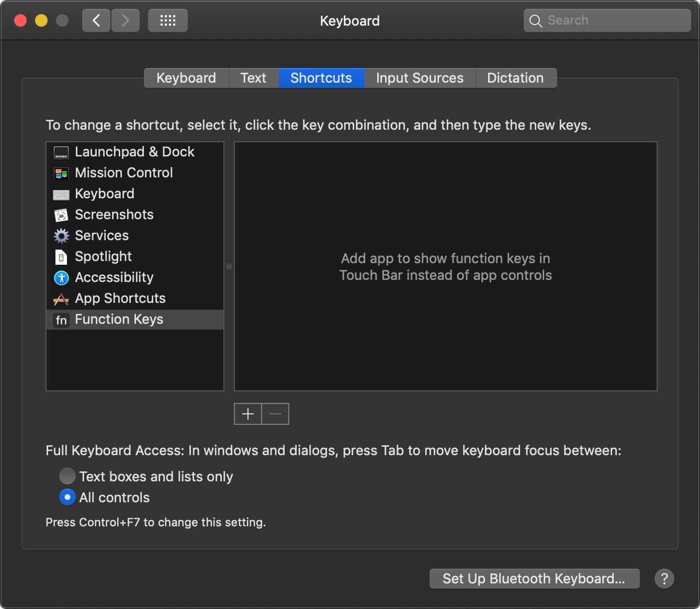Add an app with the plus button
This screenshot has height=609, width=700.
coord(248,414)
